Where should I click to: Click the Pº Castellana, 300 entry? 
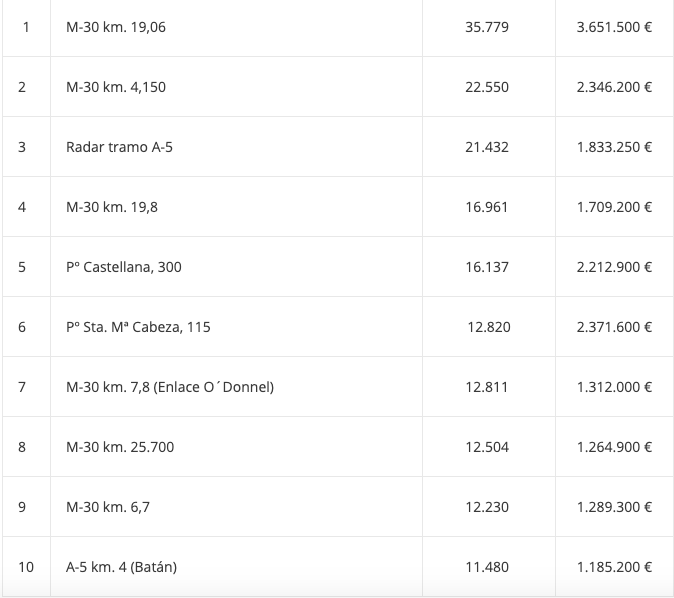pyautogui.click(x=124, y=267)
